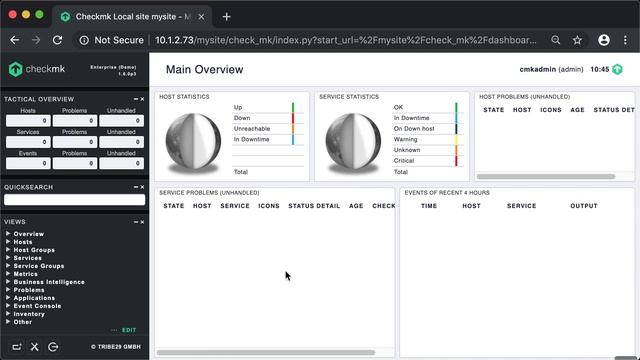
Task: Click the Services Unhandled count value
Action: [122, 142]
